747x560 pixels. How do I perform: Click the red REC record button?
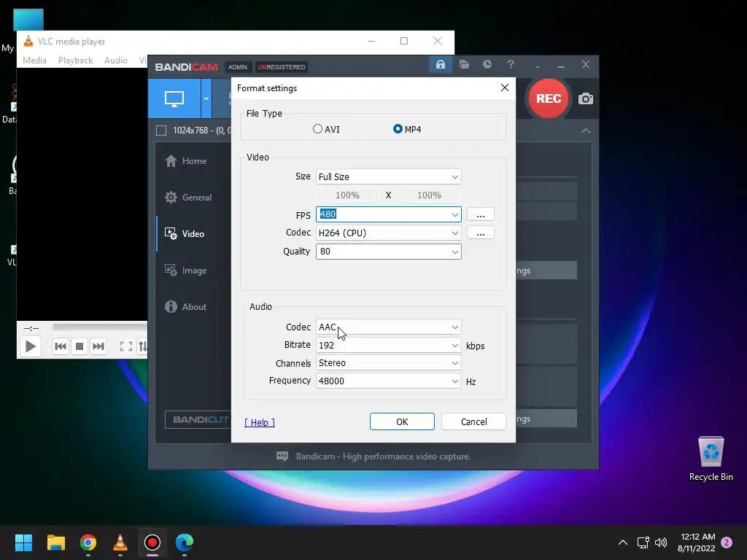click(549, 98)
